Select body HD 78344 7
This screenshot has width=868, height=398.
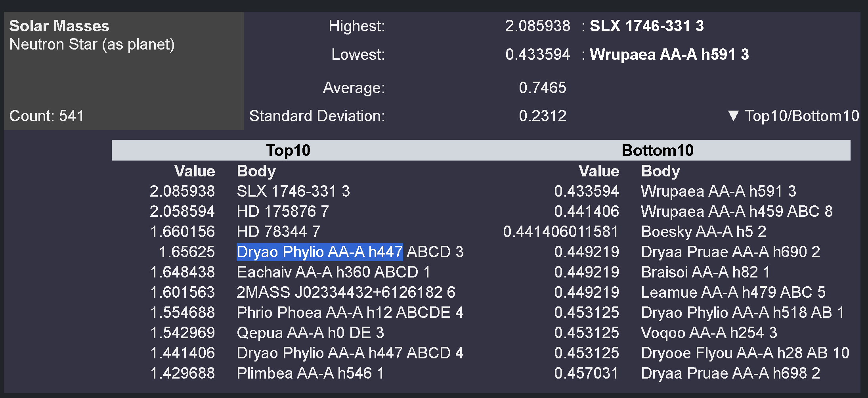click(x=278, y=232)
